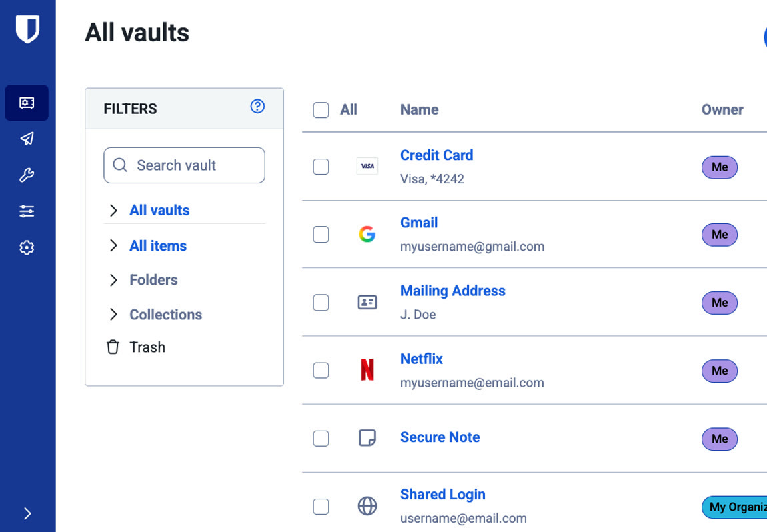Select the Folders filter
The width and height of the screenshot is (767, 532).
point(153,280)
